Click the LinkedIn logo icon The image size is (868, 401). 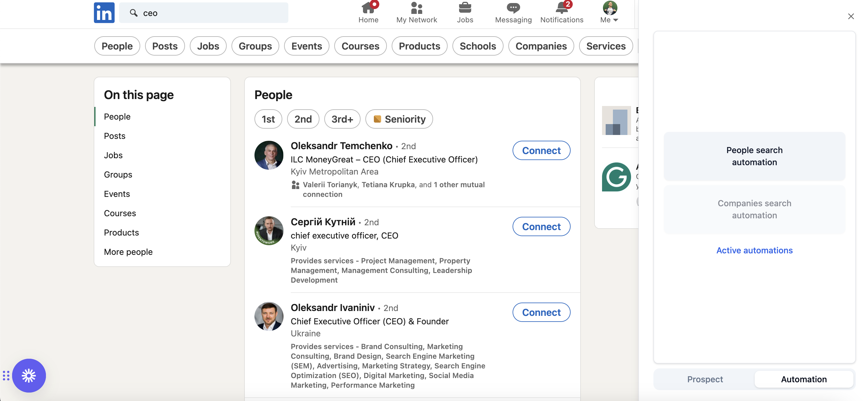point(104,13)
